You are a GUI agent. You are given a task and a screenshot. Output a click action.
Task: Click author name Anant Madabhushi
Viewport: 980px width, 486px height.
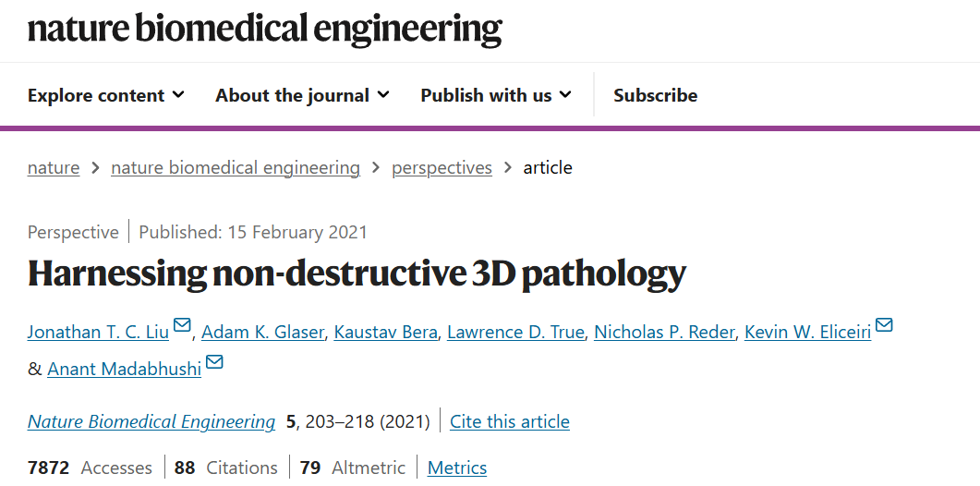pyautogui.click(x=125, y=369)
